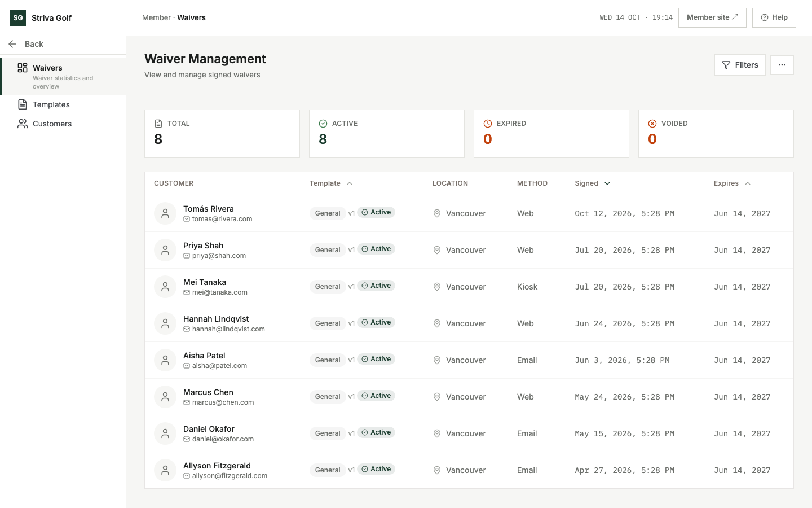
Task: Click the Voided cross icon
Action: [652, 124]
